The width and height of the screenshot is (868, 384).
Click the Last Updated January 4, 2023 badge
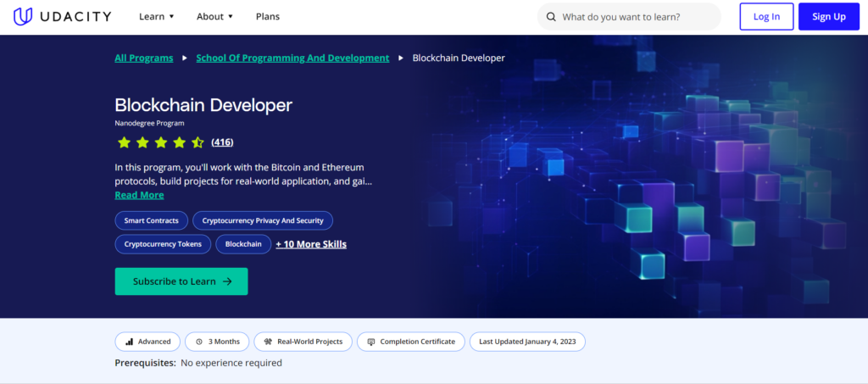tap(527, 342)
